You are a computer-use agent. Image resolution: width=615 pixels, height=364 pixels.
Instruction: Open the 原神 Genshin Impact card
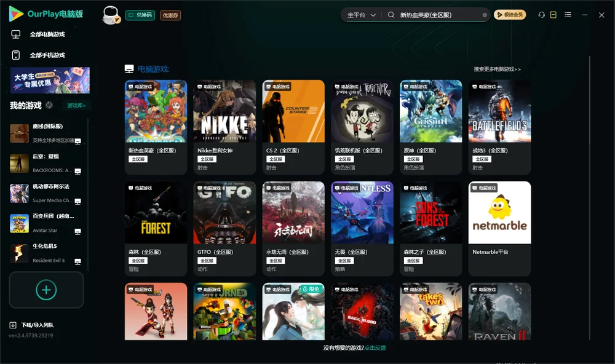click(431, 127)
